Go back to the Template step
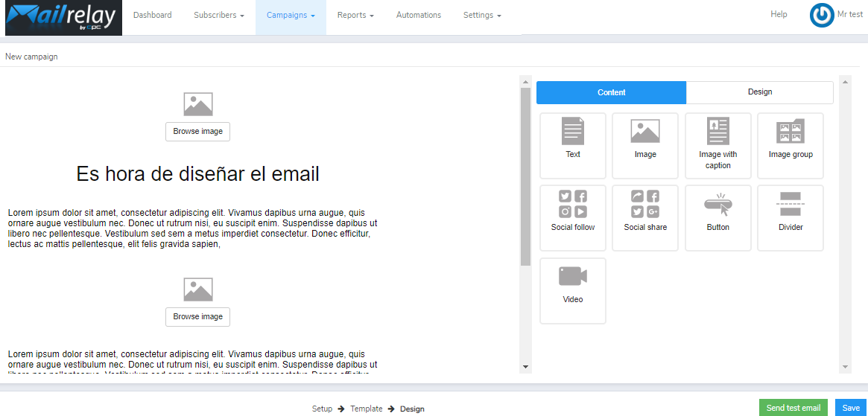 pyautogui.click(x=367, y=409)
